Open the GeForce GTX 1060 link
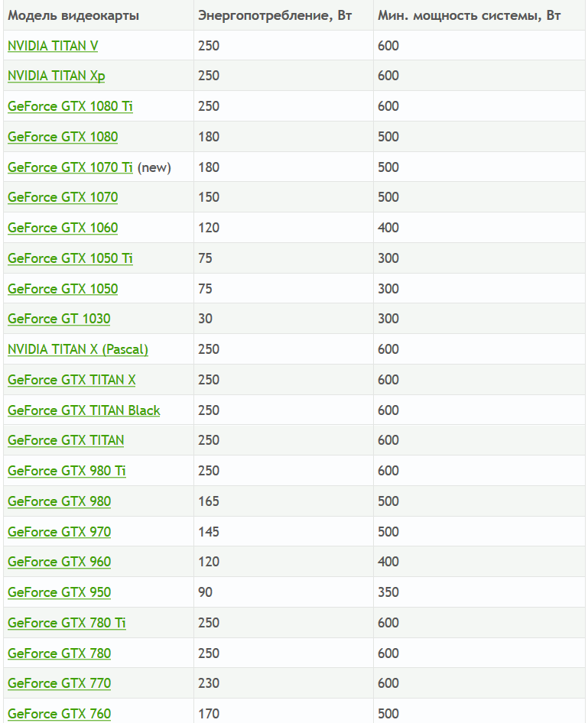 pos(63,228)
